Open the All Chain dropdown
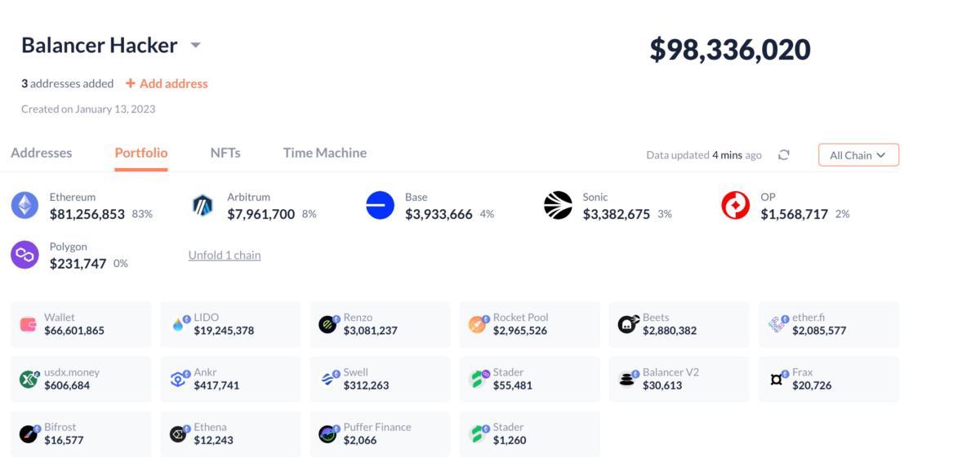 point(858,155)
